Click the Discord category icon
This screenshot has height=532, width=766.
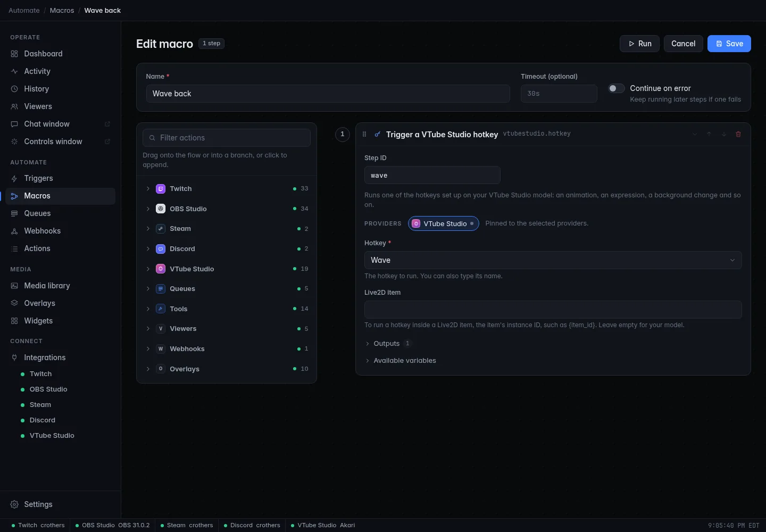tap(161, 249)
